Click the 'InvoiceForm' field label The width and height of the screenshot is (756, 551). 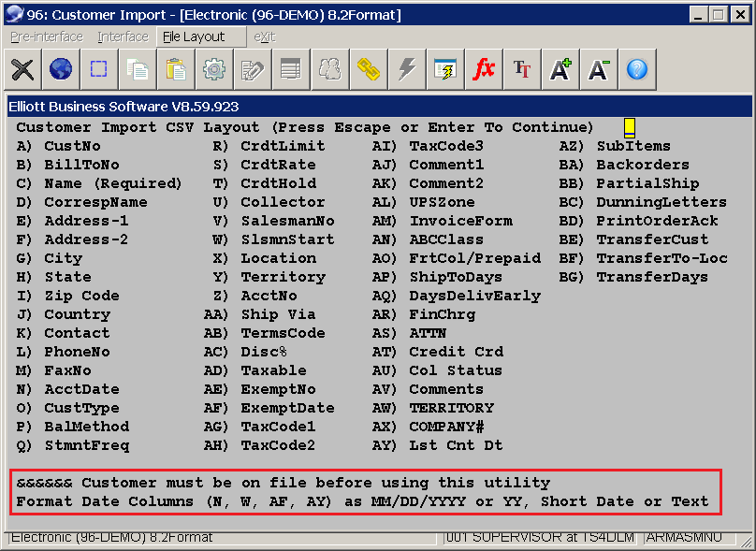pyautogui.click(x=460, y=222)
